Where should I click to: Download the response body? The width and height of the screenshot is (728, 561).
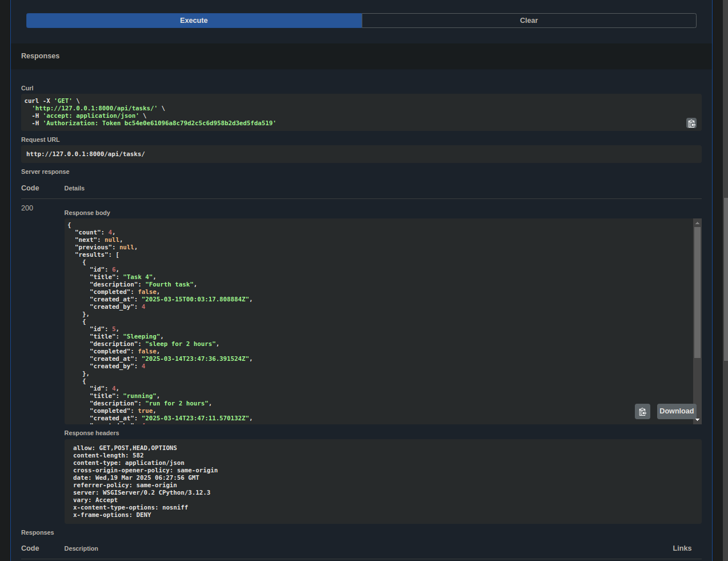(677, 411)
